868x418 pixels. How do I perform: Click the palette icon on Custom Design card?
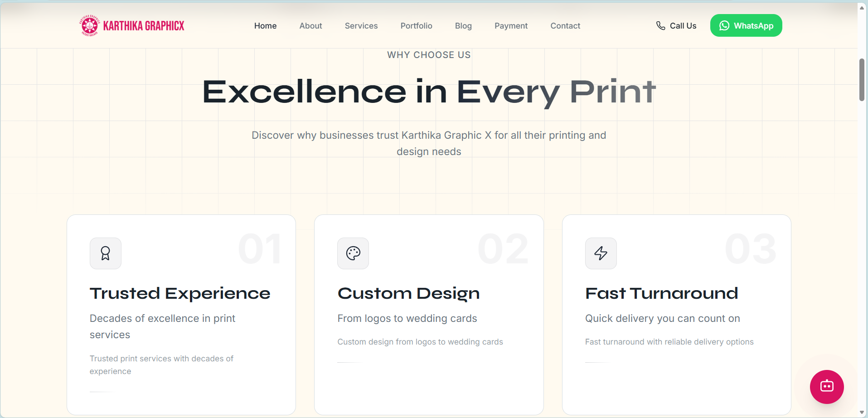353,253
